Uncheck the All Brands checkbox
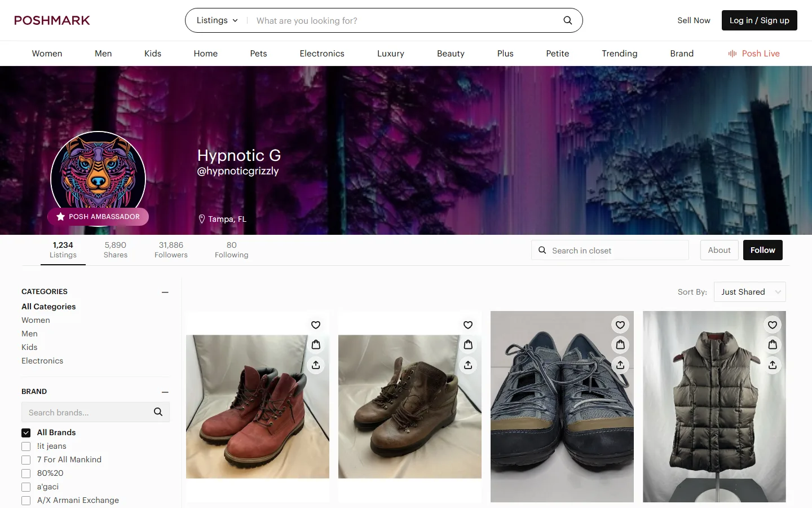This screenshot has height=508, width=812. pyautogui.click(x=26, y=433)
